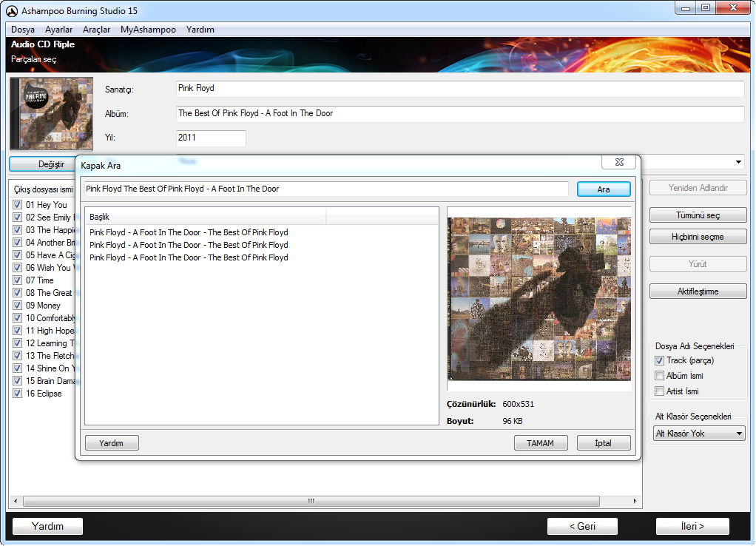The height and width of the screenshot is (546, 756).
Task: Click the Yıl field showing 2011
Action: pos(211,138)
